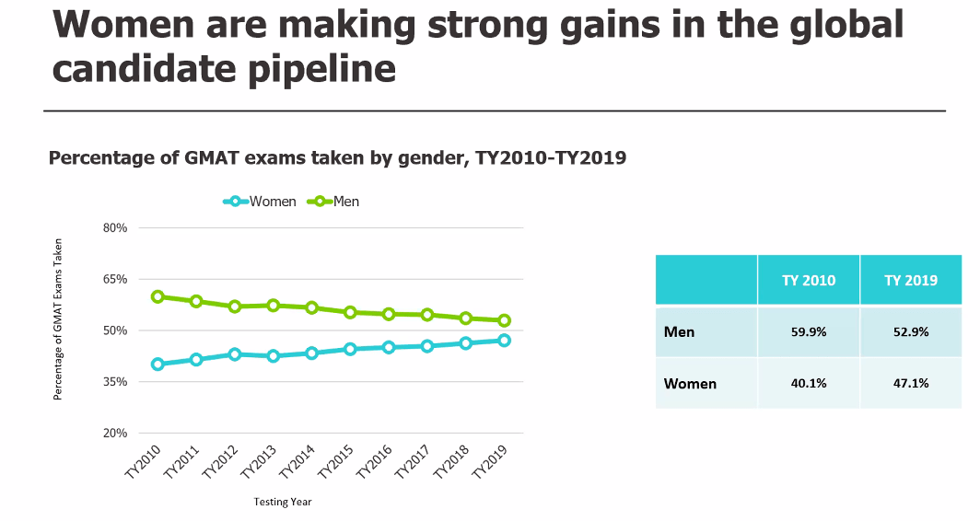Viewport: 980px width, 521px height.
Task: Click the slide title about women's gains
Action: pyautogui.click(x=479, y=46)
